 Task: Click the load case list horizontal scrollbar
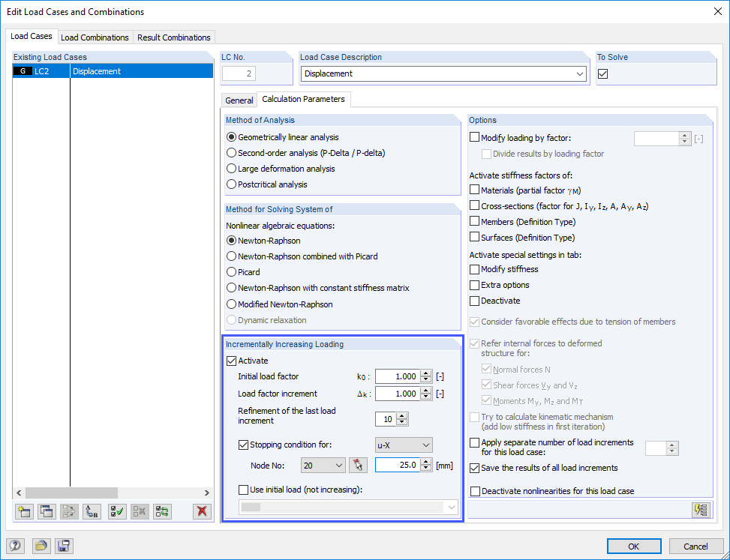72,493
